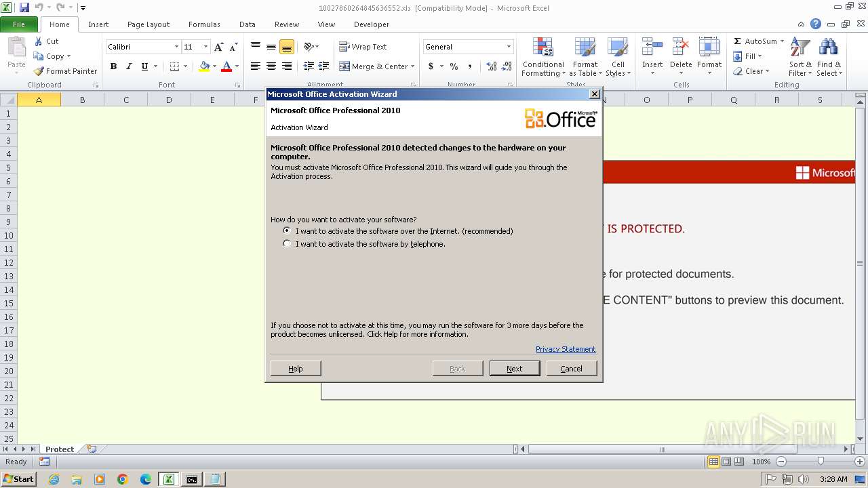Click the Copy icon in Clipboard group
This screenshot has width=868, height=488.
click(39, 56)
